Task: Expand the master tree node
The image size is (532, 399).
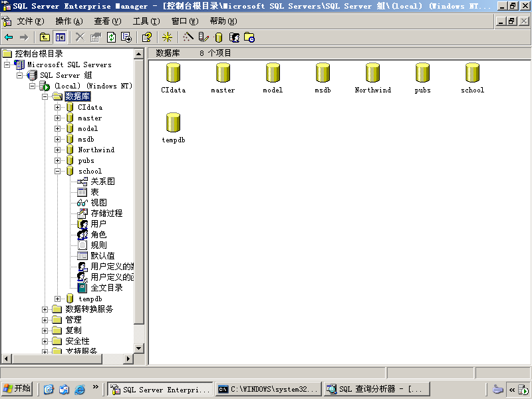Action: point(57,118)
